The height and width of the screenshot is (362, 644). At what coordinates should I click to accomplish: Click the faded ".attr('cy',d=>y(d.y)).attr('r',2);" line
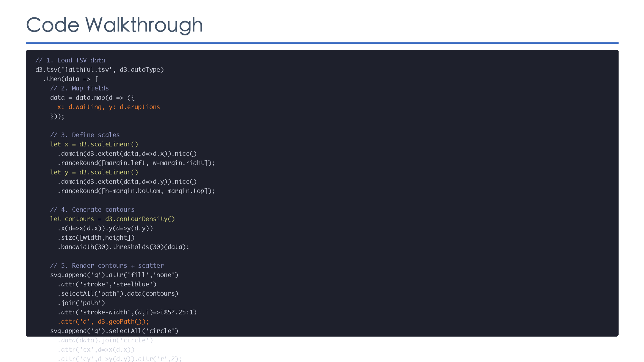pyautogui.click(x=120, y=358)
